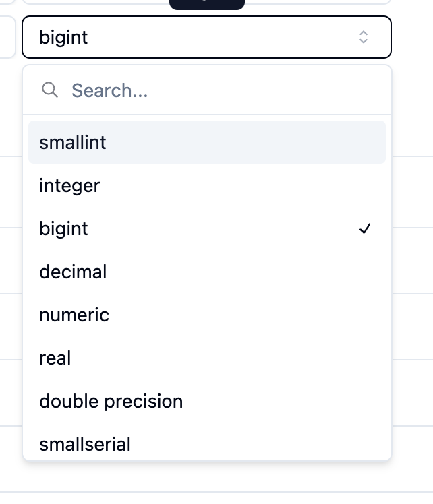Click the partially visible field above bigint combobox

(317, 2)
